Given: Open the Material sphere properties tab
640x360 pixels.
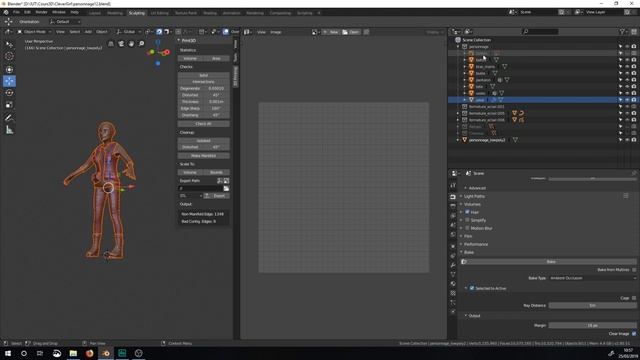Looking at the screenshot, I should tap(453, 284).
